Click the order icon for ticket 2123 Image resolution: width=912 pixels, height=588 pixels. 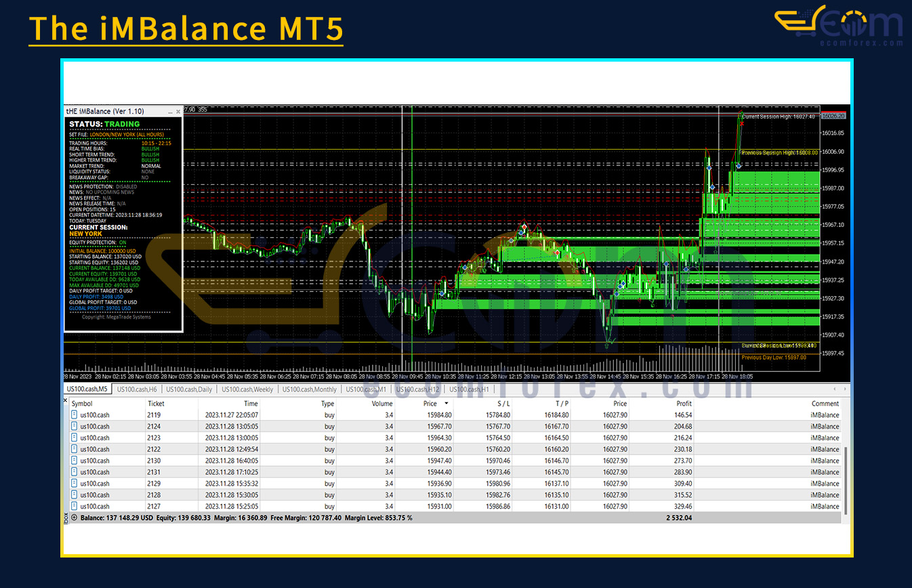pos(75,438)
